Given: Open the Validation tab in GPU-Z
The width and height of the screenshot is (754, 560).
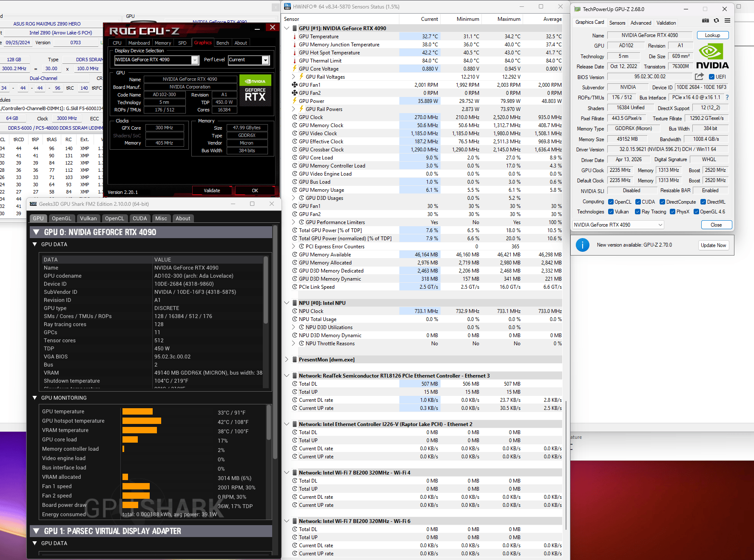Looking at the screenshot, I should [666, 23].
